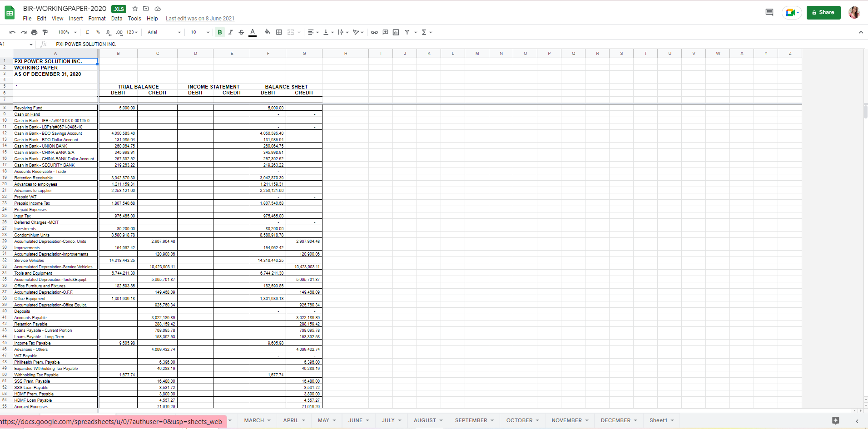Image resolution: width=868 pixels, height=429 pixels.
Task: Open the zoom 100% dropdown
Action: point(67,32)
